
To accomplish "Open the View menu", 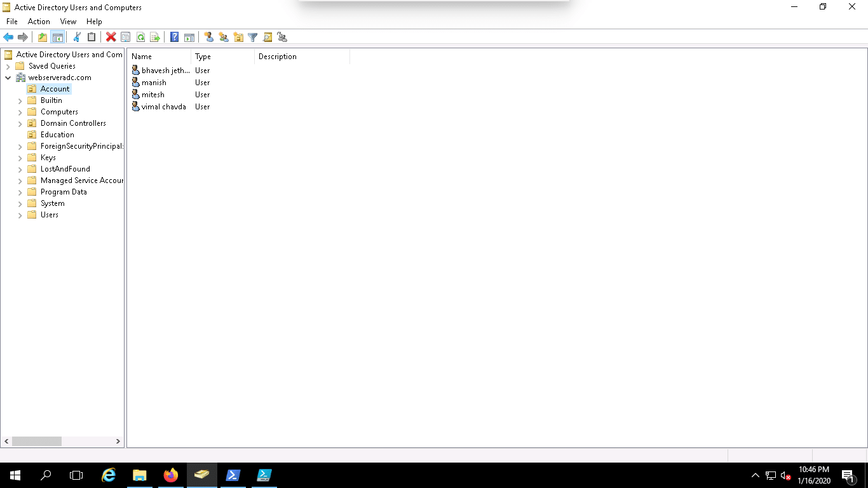I will [68, 22].
